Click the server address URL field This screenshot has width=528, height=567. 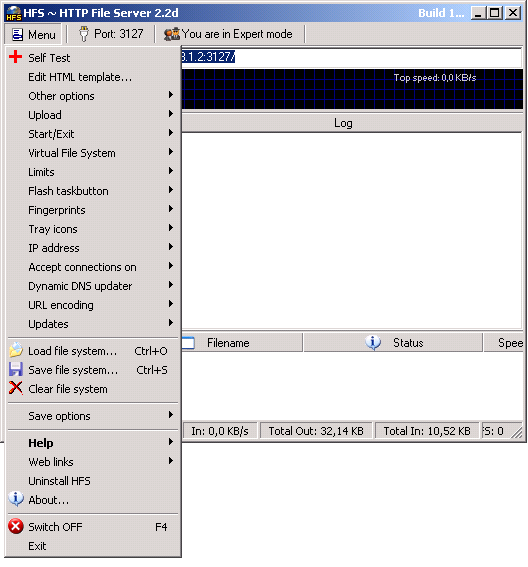[352, 57]
